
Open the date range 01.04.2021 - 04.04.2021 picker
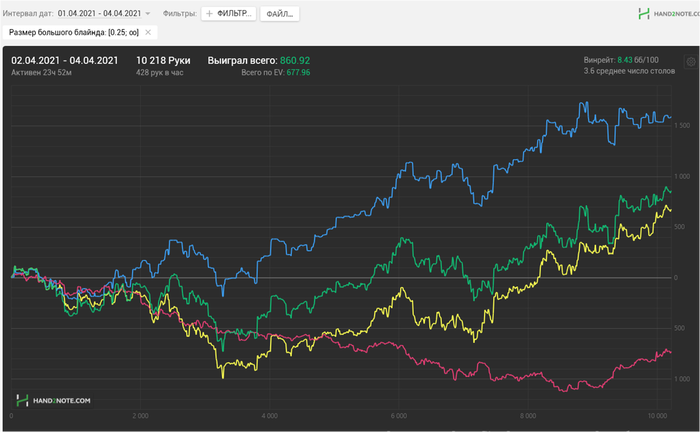98,14
